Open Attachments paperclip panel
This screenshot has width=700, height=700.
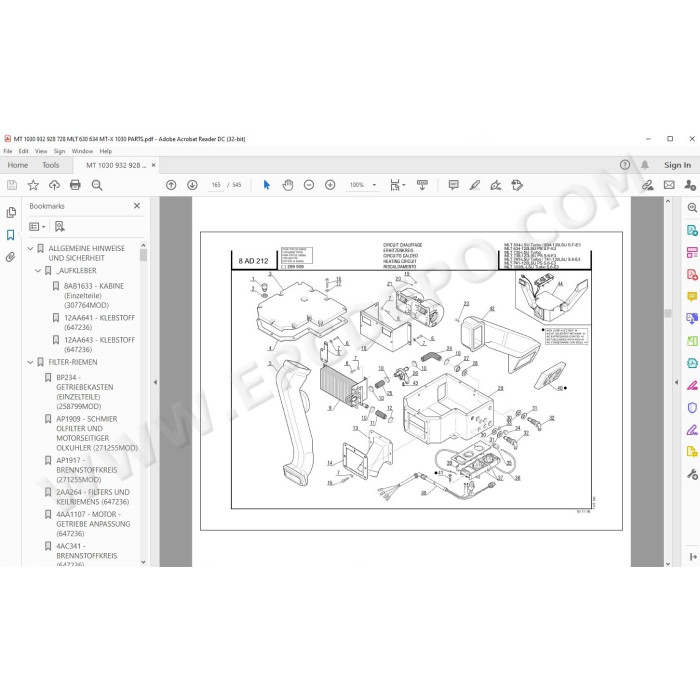pyautogui.click(x=11, y=257)
